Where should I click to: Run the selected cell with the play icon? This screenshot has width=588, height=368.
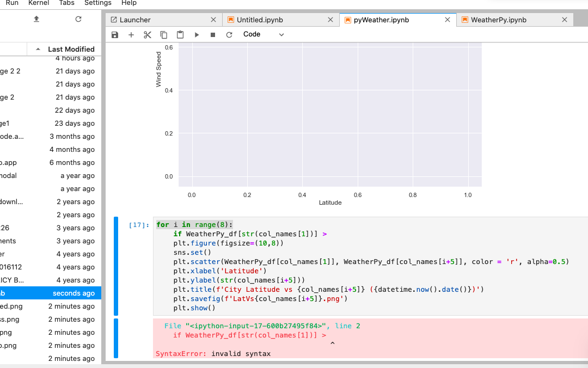tap(197, 34)
